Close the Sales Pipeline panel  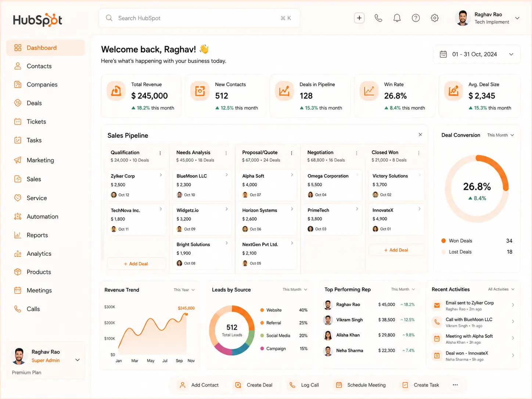[420, 135]
